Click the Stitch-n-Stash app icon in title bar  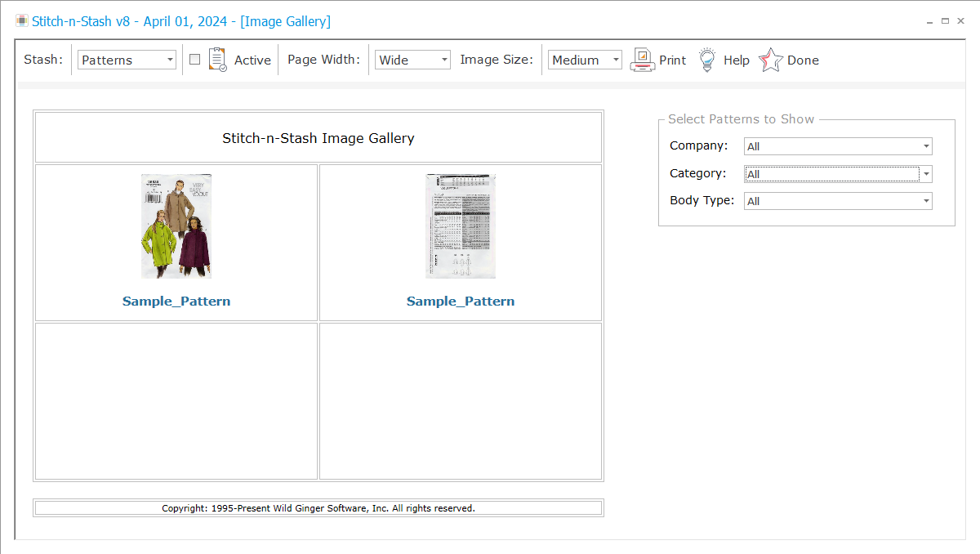(22, 21)
